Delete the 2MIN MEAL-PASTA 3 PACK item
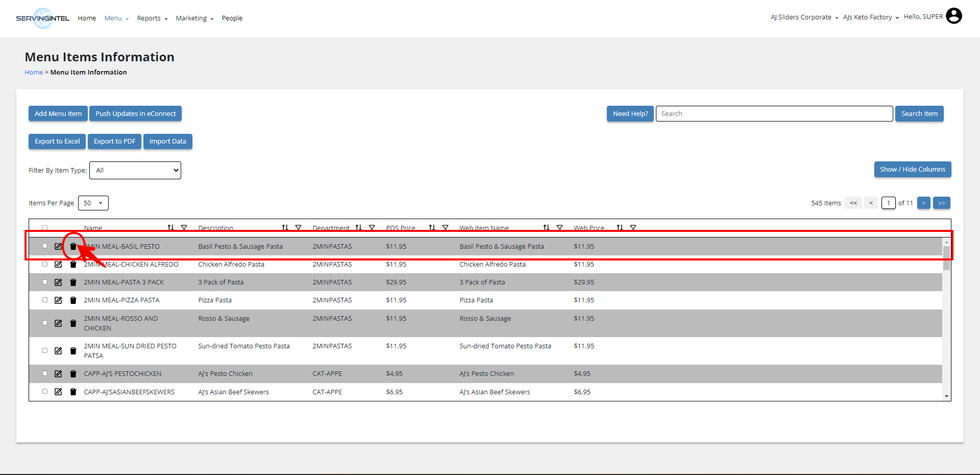980x475 pixels. [73, 282]
